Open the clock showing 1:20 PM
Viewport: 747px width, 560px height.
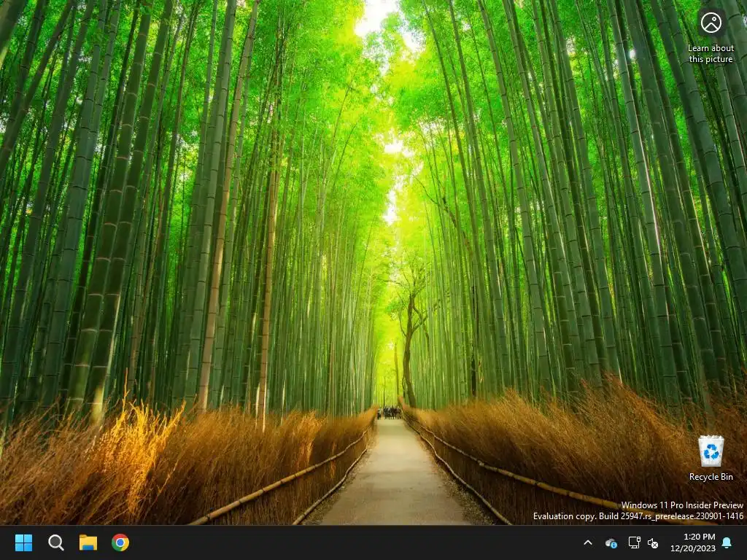click(693, 542)
